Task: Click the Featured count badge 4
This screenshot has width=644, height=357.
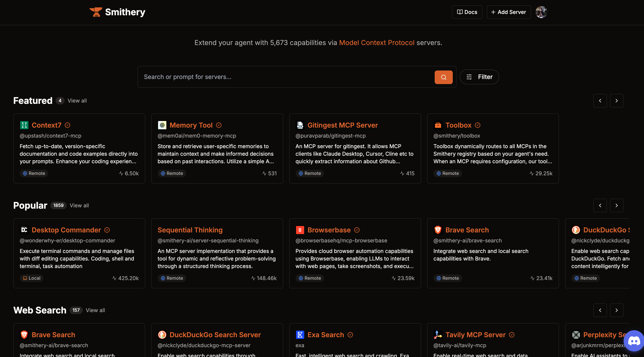Action: tap(60, 101)
